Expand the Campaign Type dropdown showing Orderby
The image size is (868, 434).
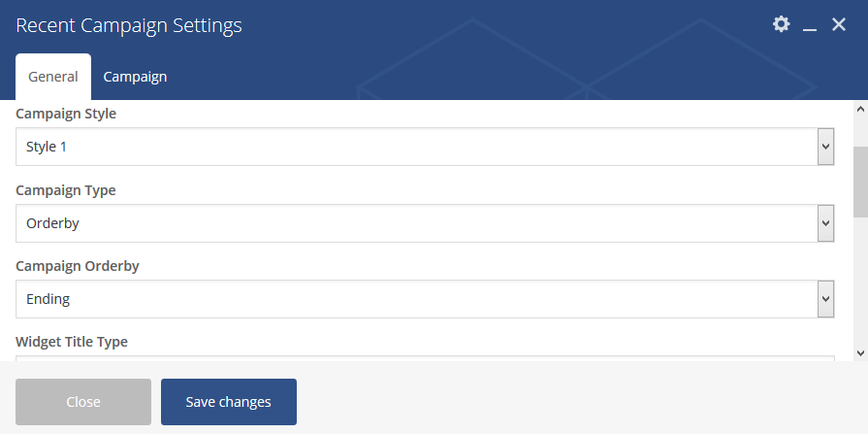click(x=425, y=223)
